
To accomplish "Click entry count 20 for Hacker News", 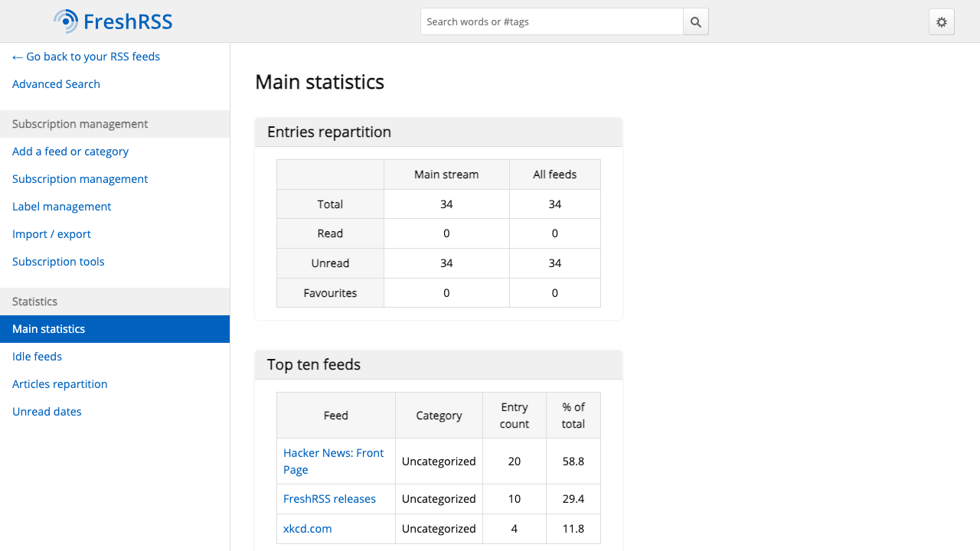I will tap(514, 461).
